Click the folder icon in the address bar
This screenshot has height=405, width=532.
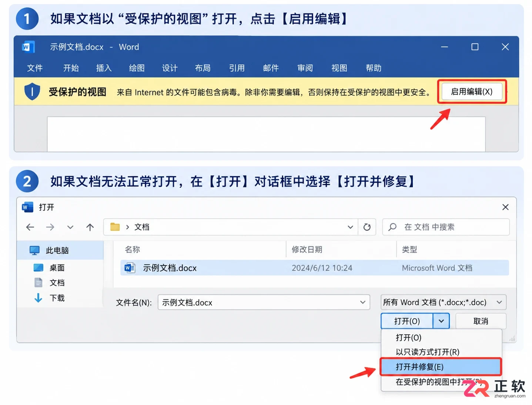[115, 227]
